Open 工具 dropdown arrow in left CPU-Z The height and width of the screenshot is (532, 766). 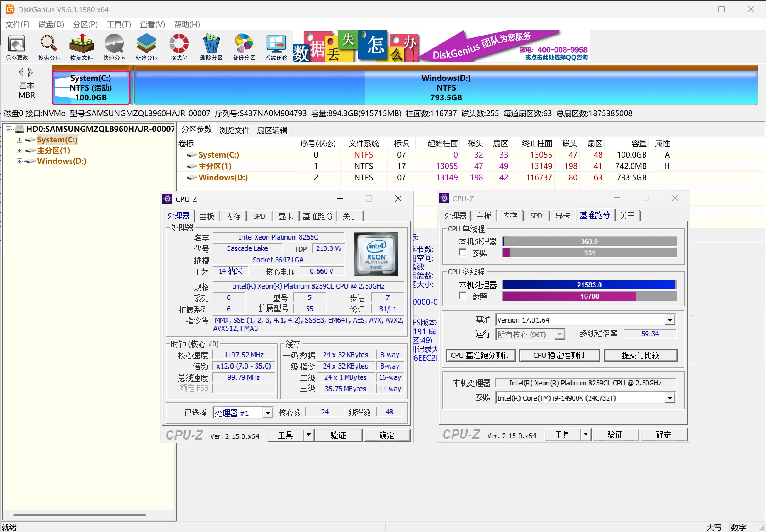click(x=309, y=435)
